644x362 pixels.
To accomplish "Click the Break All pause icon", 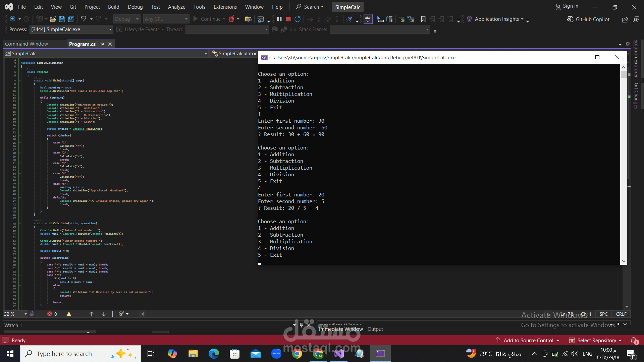I will click(x=279, y=19).
